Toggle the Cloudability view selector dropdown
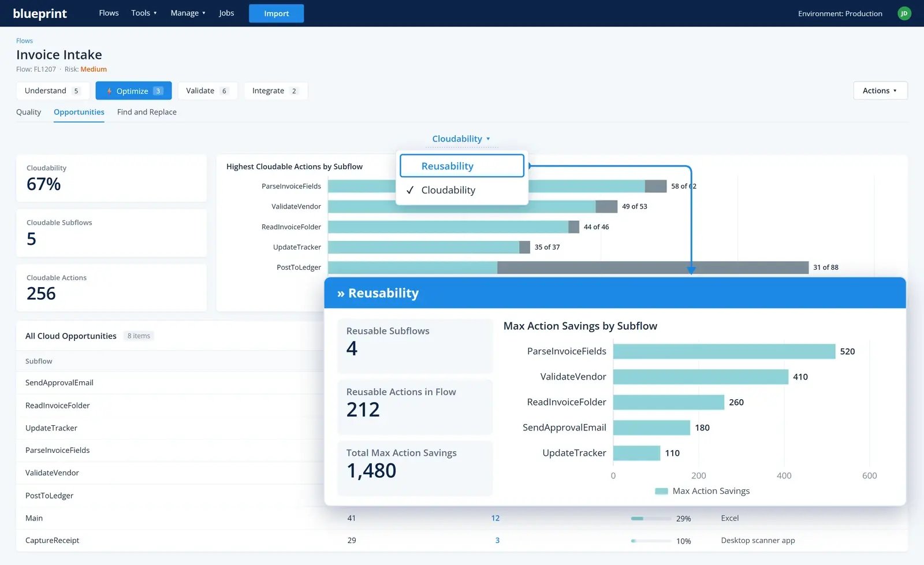 coord(461,139)
